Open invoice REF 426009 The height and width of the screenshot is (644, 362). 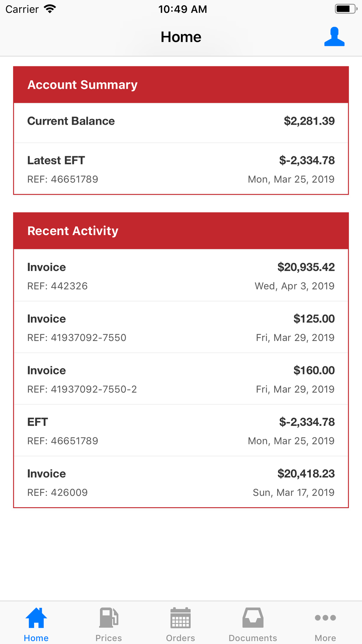pos(181,482)
